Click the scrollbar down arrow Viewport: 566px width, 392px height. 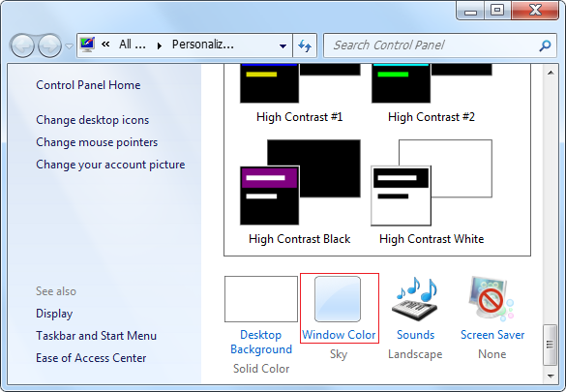(551, 377)
